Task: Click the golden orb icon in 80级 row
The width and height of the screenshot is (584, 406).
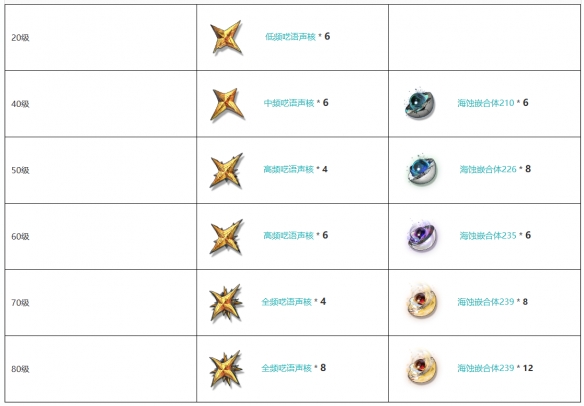Action: tap(421, 367)
